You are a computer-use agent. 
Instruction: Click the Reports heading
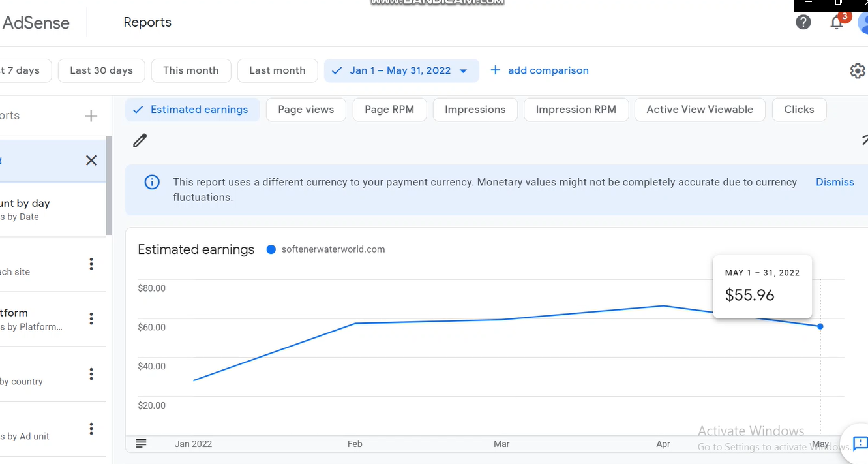(x=147, y=22)
